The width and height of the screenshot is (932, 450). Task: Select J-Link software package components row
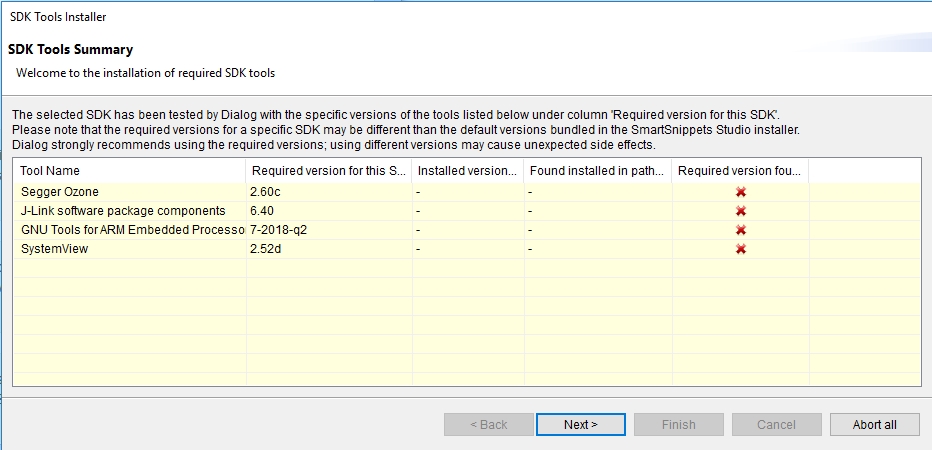pos(466,211)
